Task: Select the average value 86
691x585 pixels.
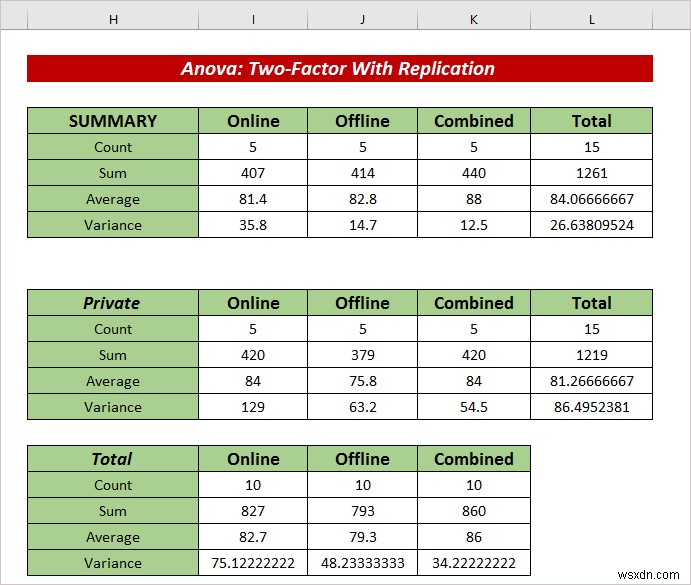Action: [474, 537]
